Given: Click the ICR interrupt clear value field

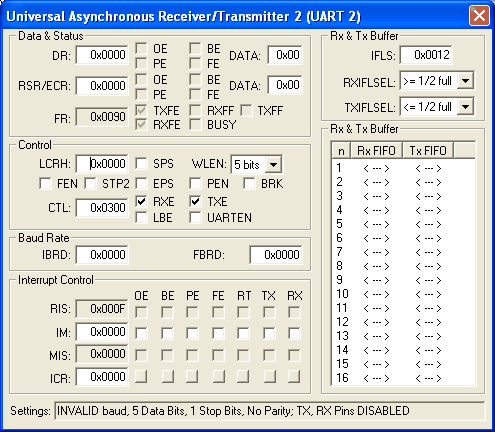Looking at the screenshot, I should point(102,377).
